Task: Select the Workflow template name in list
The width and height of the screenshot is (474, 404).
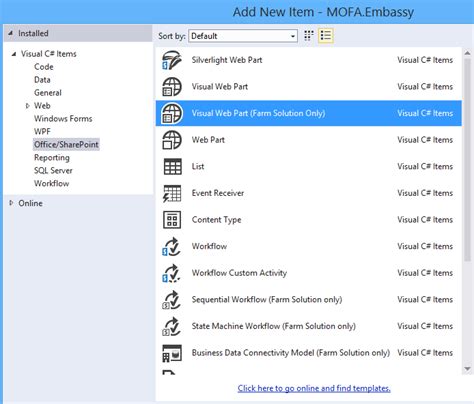Action: point(209,246)
